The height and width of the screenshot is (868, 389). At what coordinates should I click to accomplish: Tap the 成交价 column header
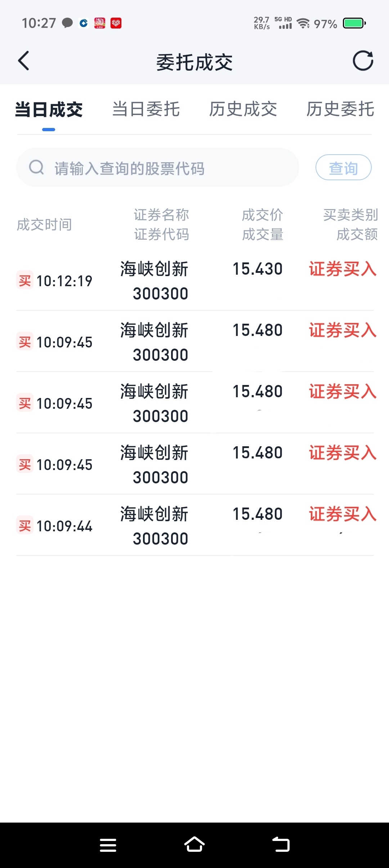tap(262, 215)
